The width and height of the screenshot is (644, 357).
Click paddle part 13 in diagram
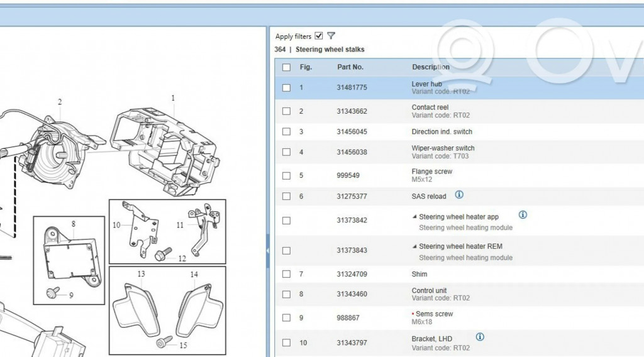click(x=135, y=307)
